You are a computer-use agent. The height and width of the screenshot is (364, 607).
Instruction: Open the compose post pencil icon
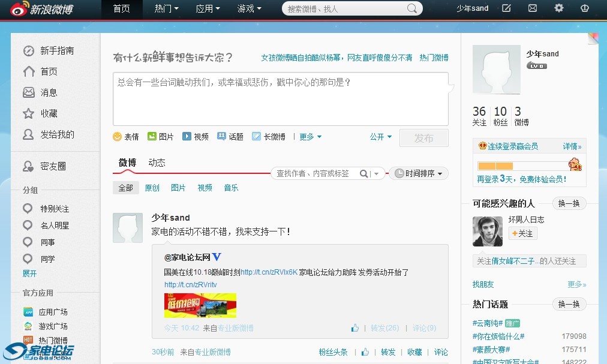click(506, 8)
